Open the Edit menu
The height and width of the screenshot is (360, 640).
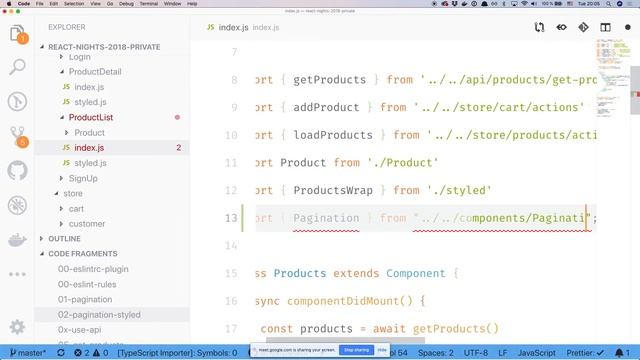pyautogui.click(x=53, y=4)
